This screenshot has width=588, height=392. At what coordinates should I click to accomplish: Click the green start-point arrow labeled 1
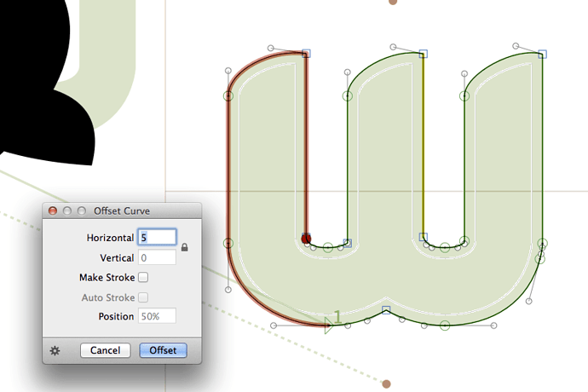328,323
